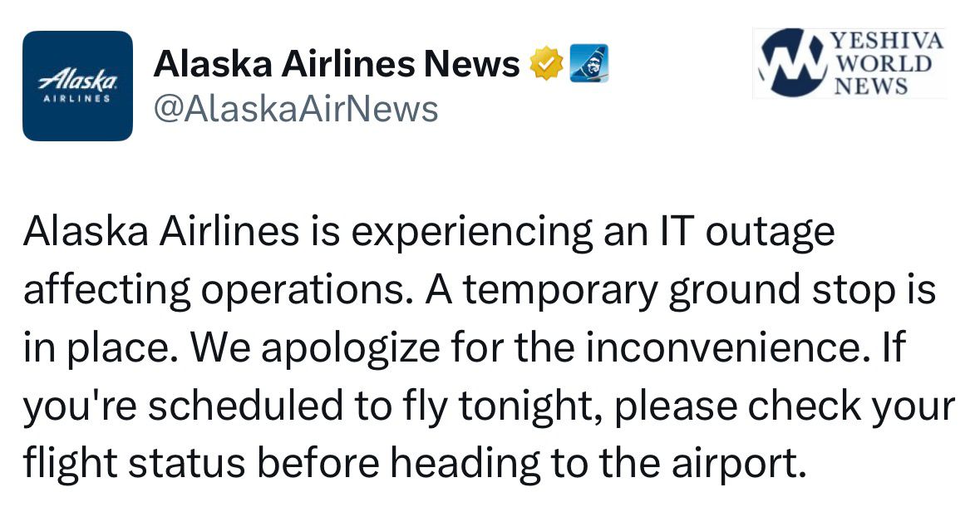
Task: Click the @AlaskaAirNews handle
Action: pos(296,108)
